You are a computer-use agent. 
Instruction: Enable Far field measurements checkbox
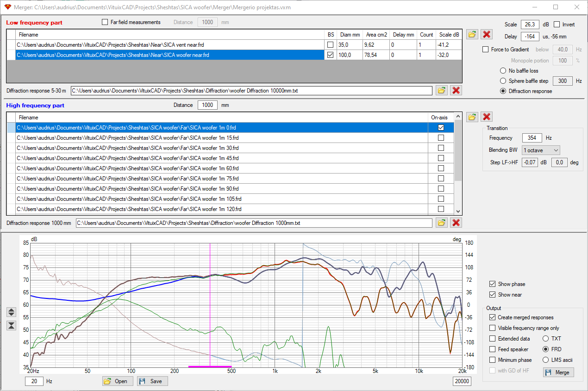click(x=105, y=22)
